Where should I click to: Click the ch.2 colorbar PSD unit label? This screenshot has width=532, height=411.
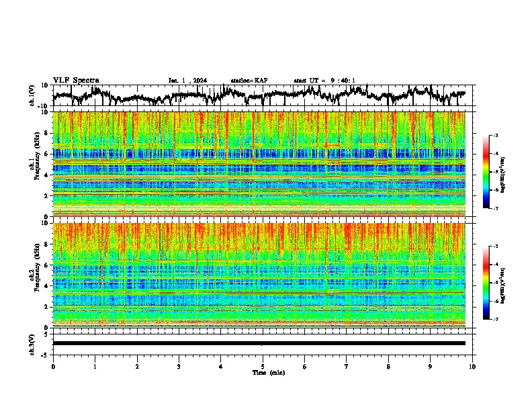click(503, 285)
